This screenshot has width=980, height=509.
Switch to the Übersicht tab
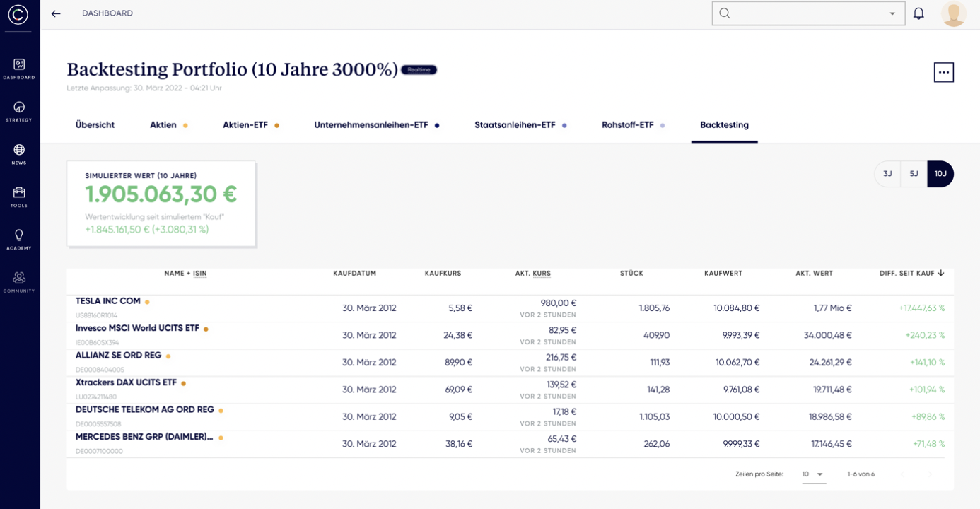[95, 125]
